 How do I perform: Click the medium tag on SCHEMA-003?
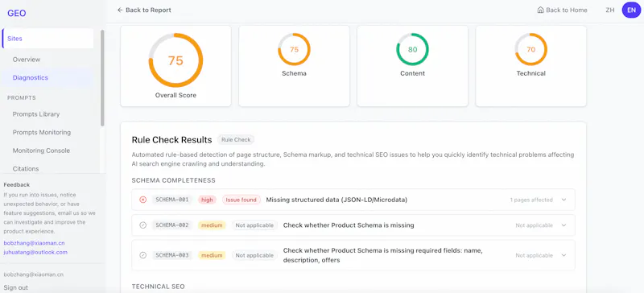coord(212,255)
